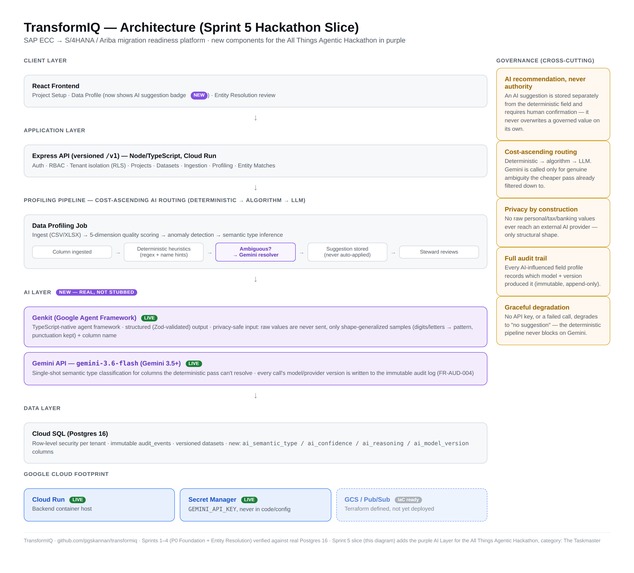
Task: Click the LIVE badge beside Secret Manager
Action: click(x=249, y=500)
